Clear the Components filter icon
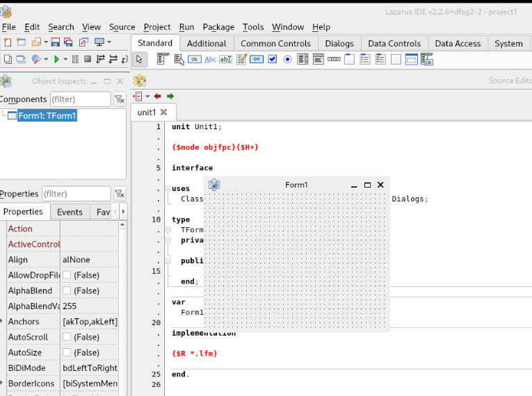 pyautogui.click(x=120, y=99)
